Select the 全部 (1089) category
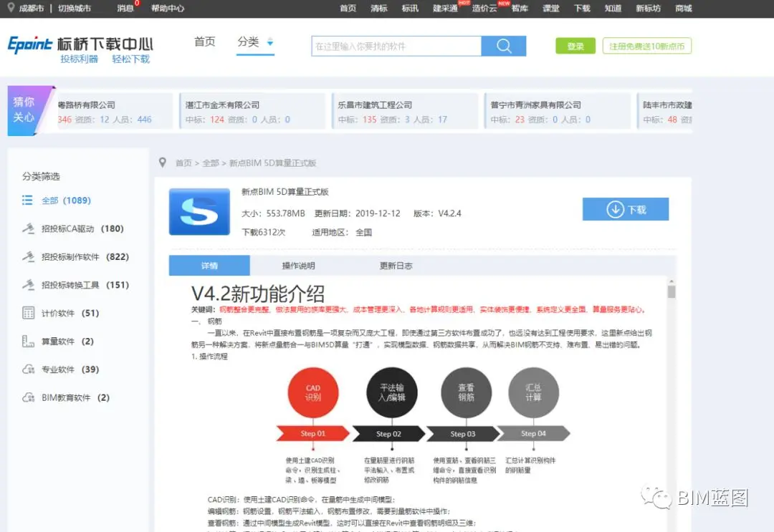 tap(66, 200)
